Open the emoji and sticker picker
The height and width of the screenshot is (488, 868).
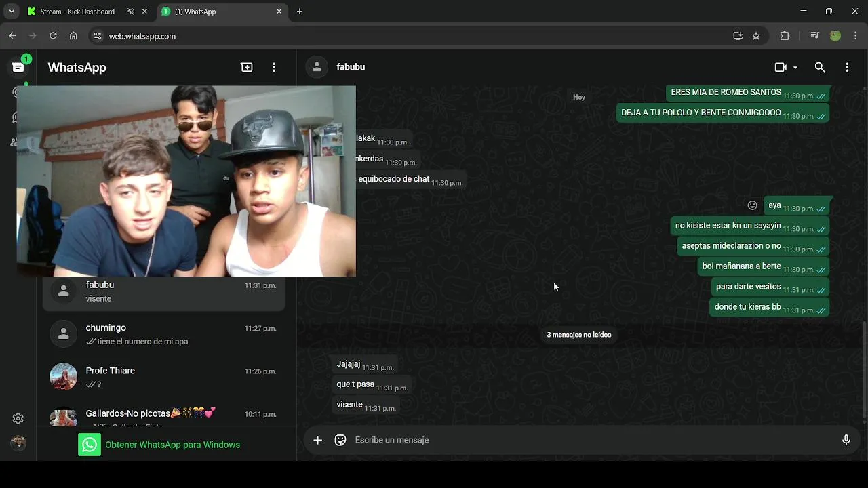pyautogui.click(x=340, y=440)
